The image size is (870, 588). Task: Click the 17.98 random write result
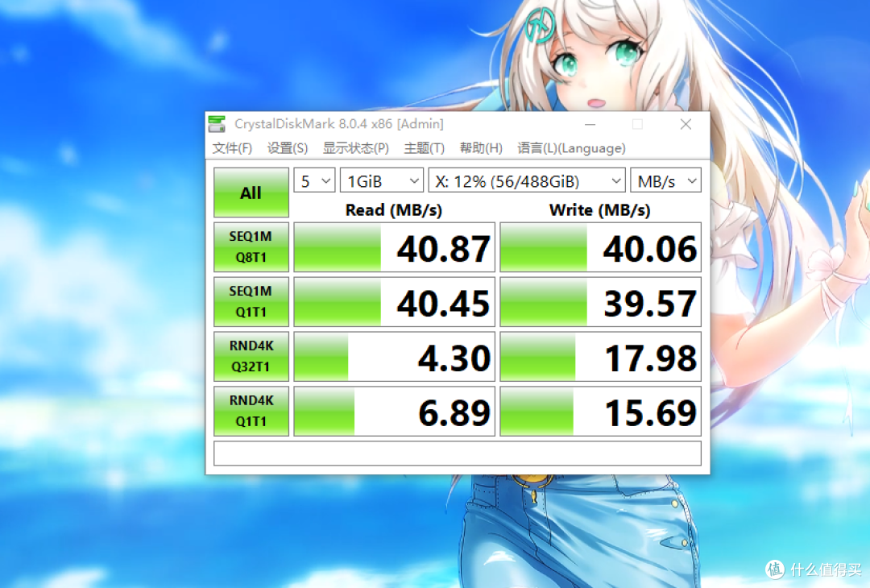pyautogui.click(x=600, y=357)
